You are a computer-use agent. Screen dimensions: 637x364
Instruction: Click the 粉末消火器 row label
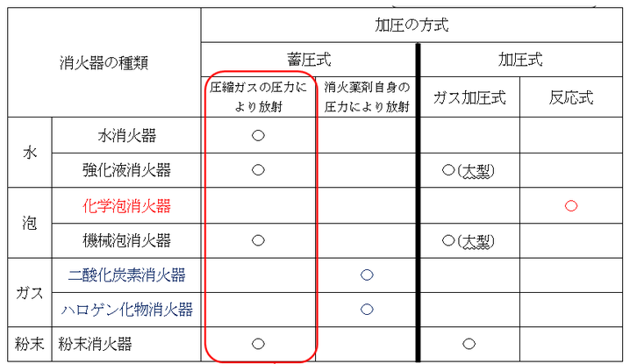[x=95, y=344]
